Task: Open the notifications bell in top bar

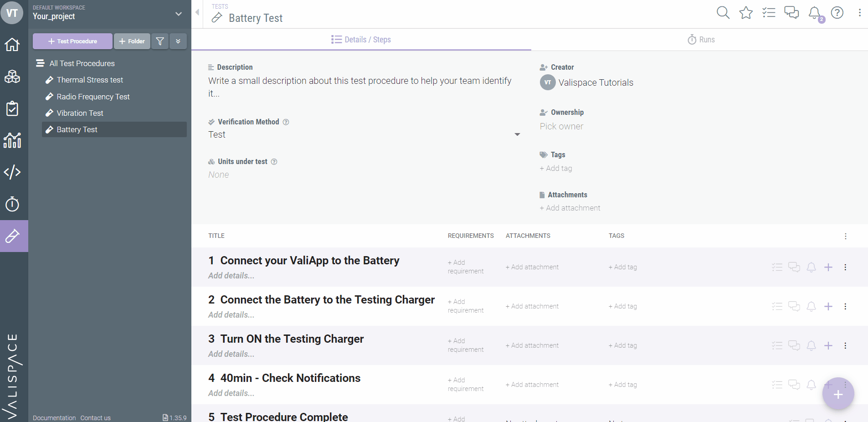Action: (814, 13)
